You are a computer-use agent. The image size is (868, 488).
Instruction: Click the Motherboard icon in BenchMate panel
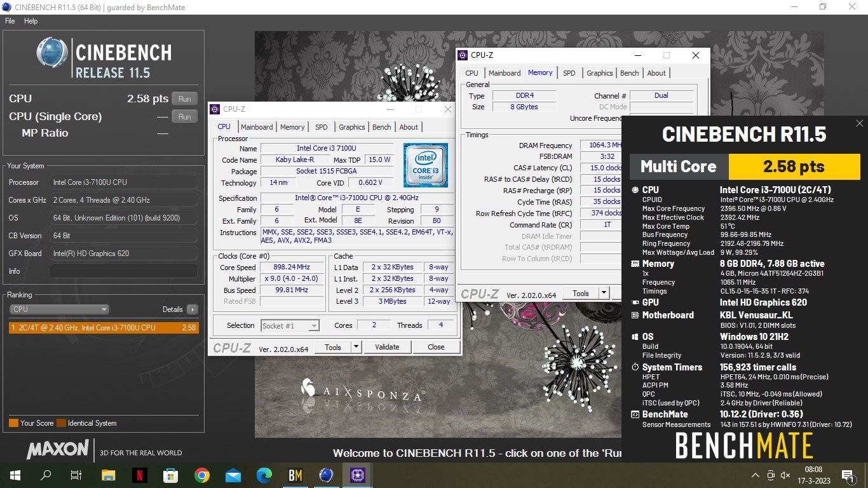(635, 315)
